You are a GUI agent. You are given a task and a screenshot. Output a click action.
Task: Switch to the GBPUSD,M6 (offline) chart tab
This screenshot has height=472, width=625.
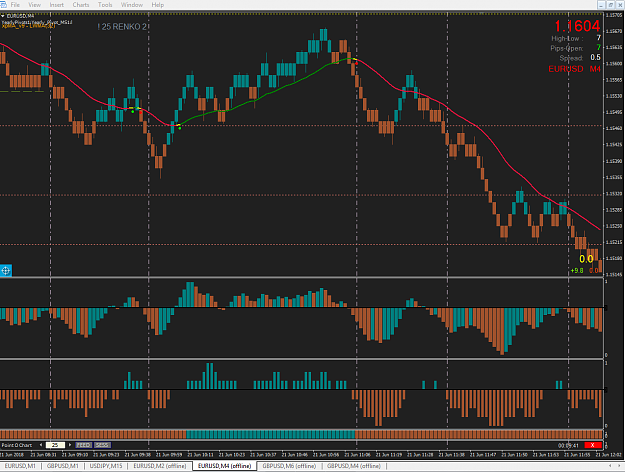(x=289, y=466)
